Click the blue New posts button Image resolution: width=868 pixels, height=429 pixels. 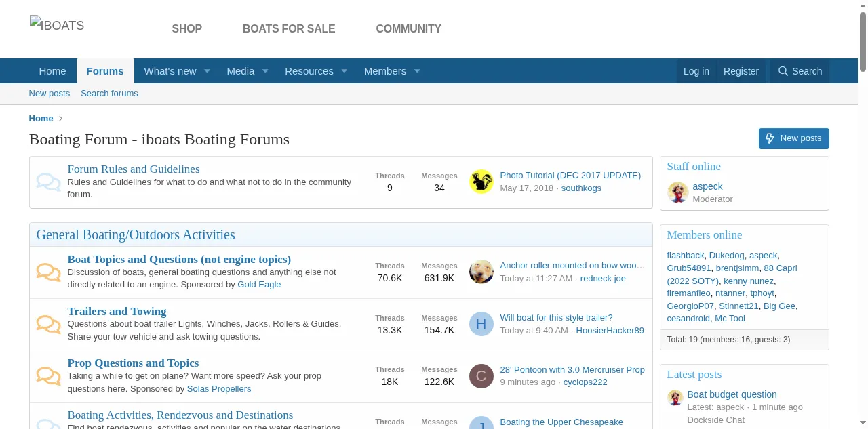[x=793, y=138]
